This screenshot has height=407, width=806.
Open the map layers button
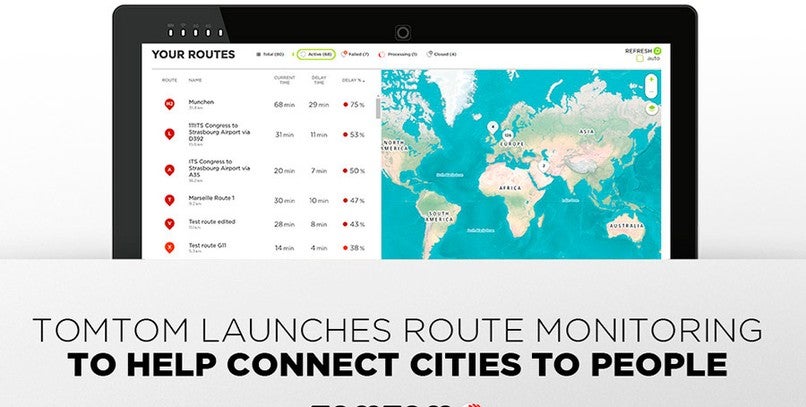pyautogui.click(x=652, y=109)
